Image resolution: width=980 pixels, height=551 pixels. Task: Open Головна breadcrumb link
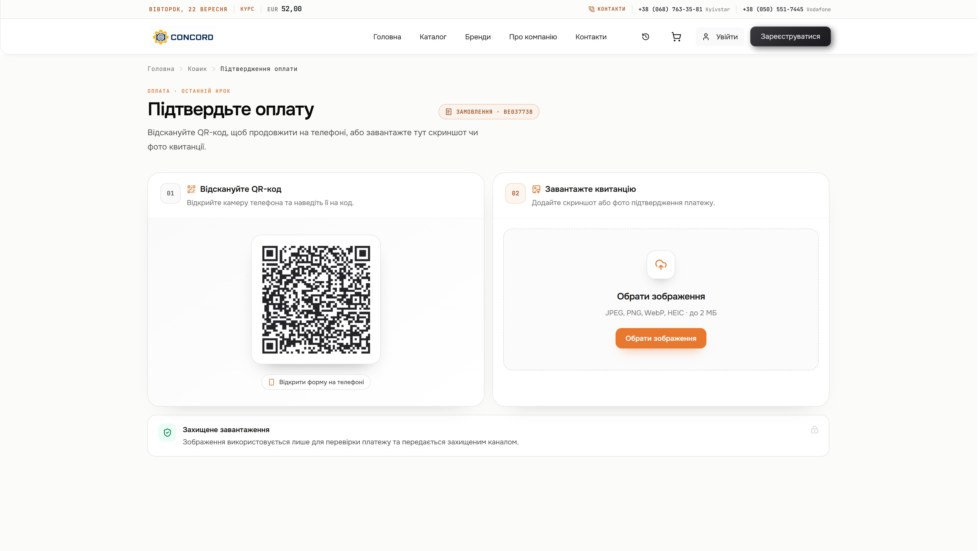(161, 69)
